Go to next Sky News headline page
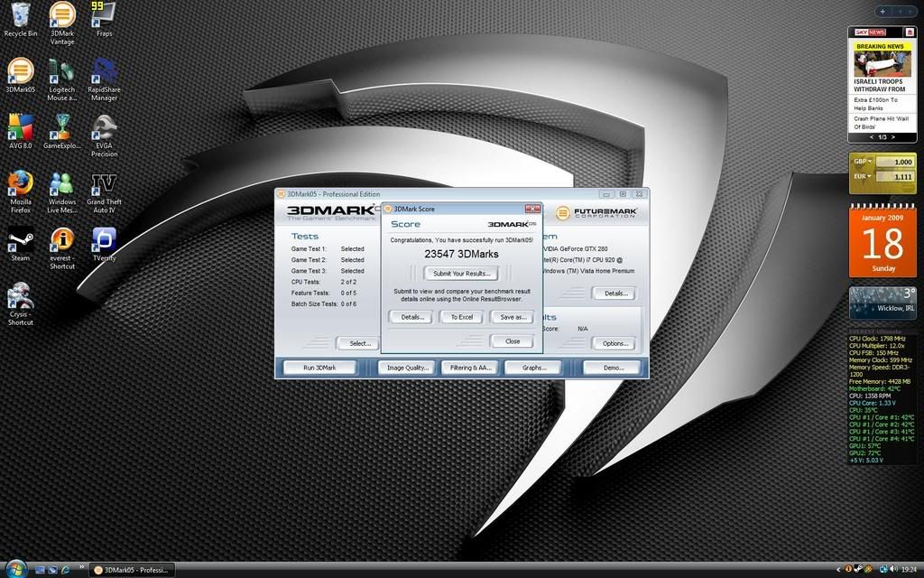This screenshot has width=924, height=578. coord(893,137)
